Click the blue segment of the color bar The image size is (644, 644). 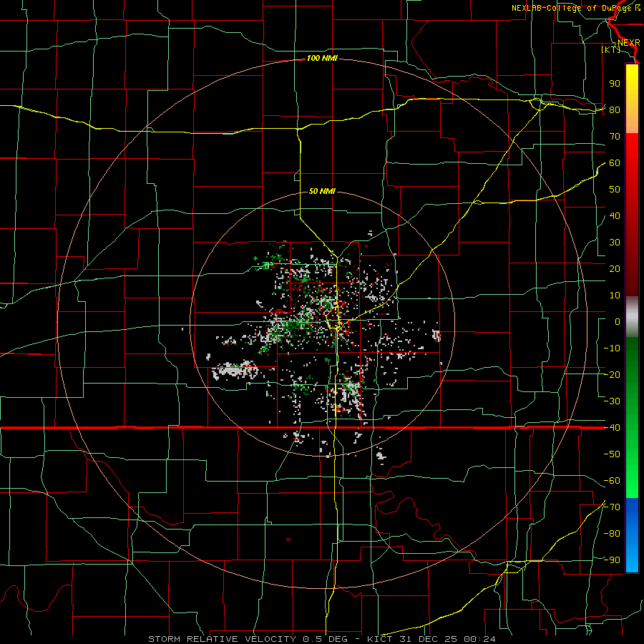(x=632, y=535)
